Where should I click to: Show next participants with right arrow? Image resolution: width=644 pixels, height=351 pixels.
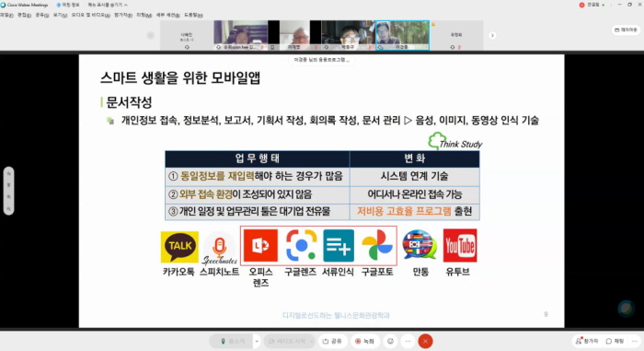click(492, 35)
